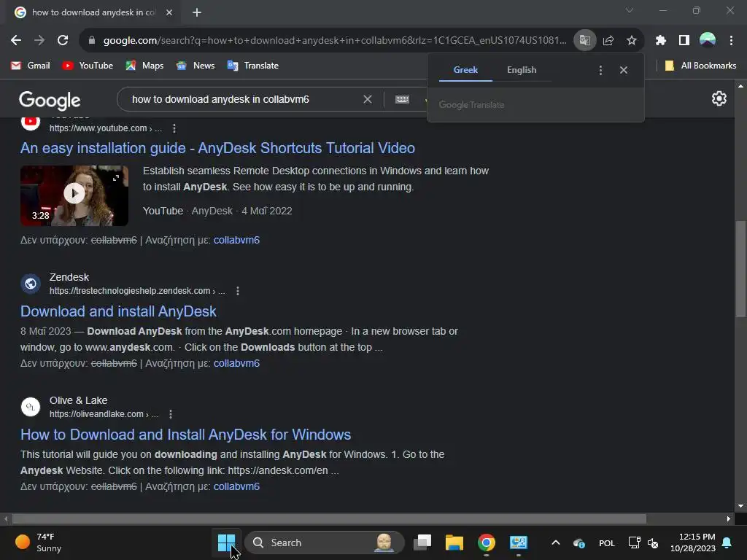Open more options for Zendesk result

tap(238, 291)
